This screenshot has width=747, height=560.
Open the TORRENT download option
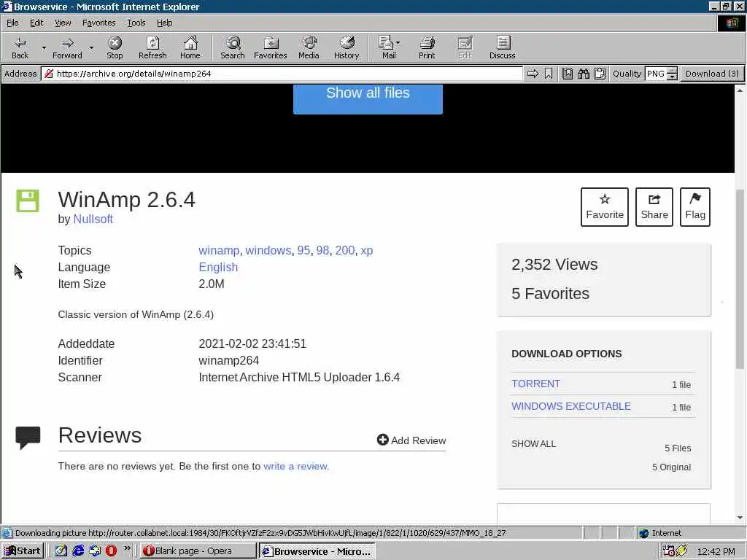(536, 384)
